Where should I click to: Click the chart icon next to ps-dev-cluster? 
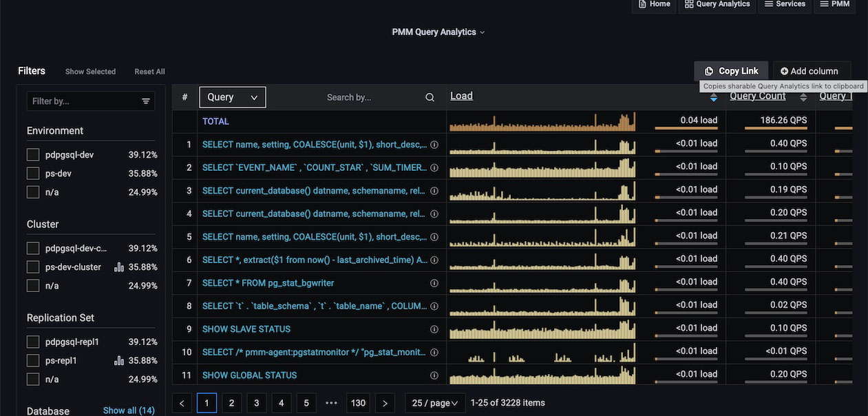pyautogui.click(x=118, y=267)
